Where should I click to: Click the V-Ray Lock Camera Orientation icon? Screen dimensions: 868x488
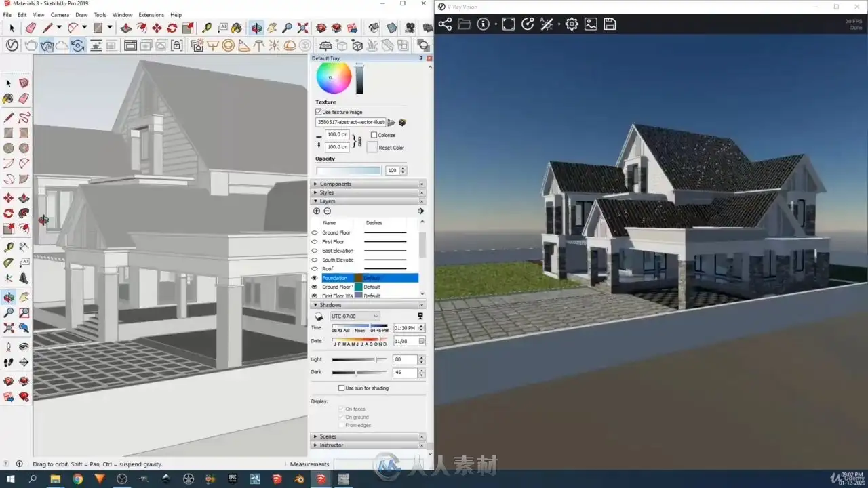click(x=176, y=45)
